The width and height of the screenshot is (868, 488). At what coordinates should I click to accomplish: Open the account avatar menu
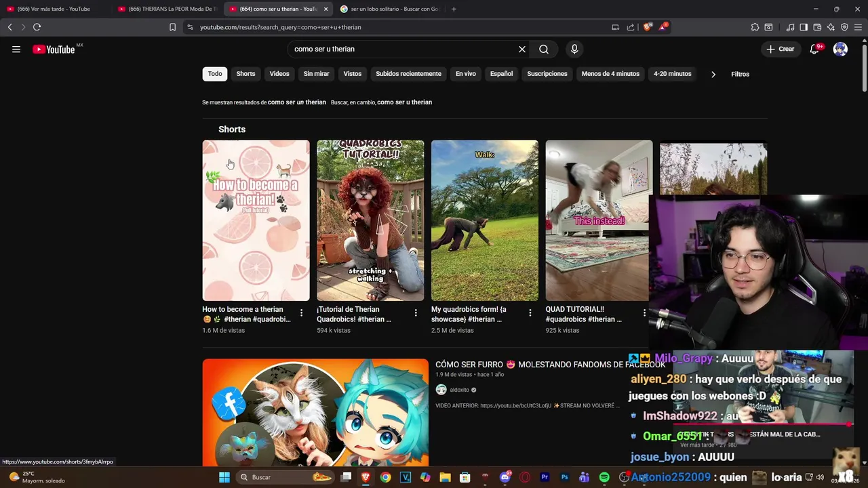point(840,49)
